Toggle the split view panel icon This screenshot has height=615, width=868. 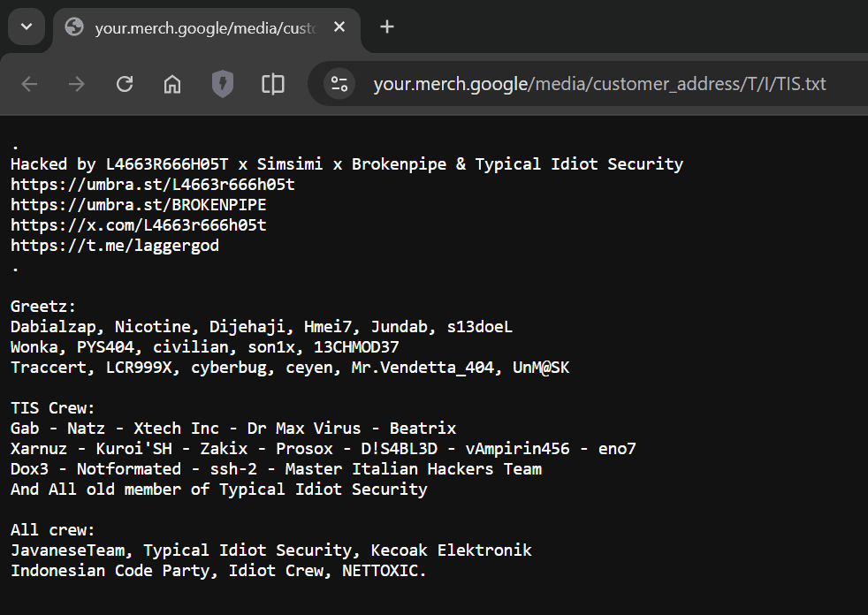point(273,84)
